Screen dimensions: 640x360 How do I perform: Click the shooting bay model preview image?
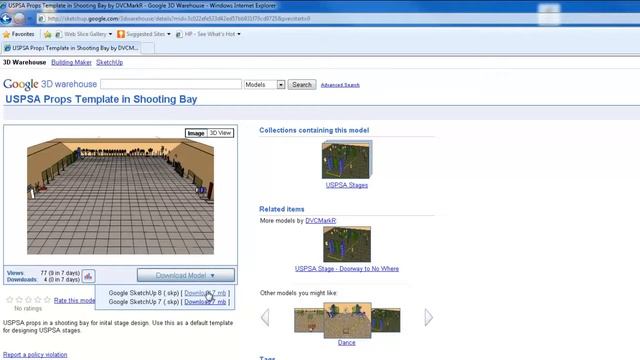[x=120, y=196]
